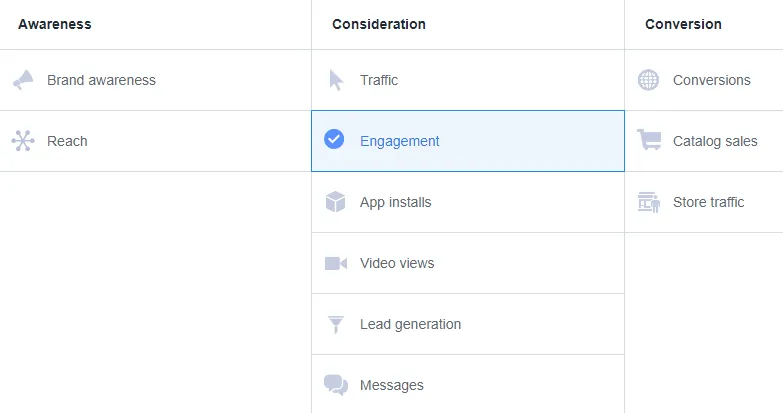Screen dimensions: 783x413
Task: Click the Messages chat bubbles icon
Action: [x=335, y=385]
